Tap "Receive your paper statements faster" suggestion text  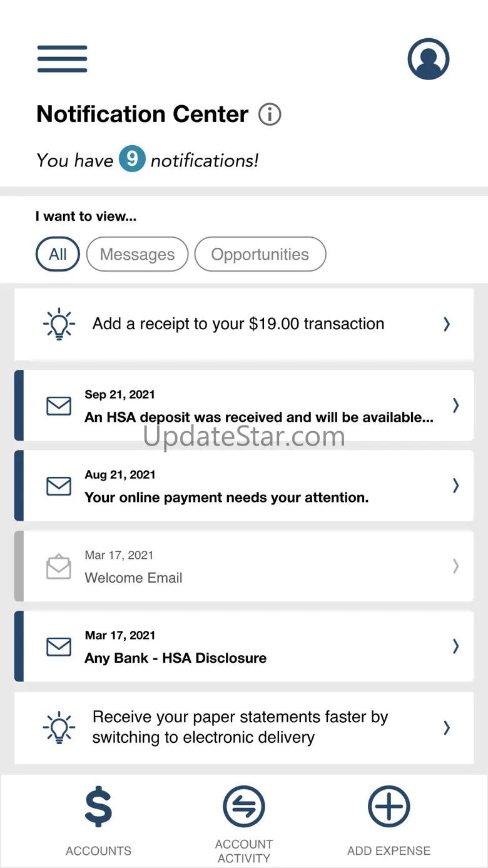(x=240, y=727)
